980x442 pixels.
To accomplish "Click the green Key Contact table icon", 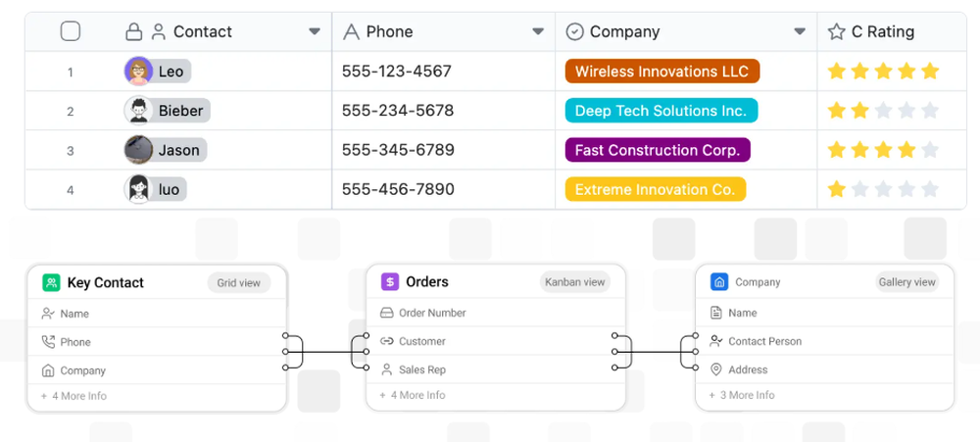I will pyautogui.click(x=51, y=283).
